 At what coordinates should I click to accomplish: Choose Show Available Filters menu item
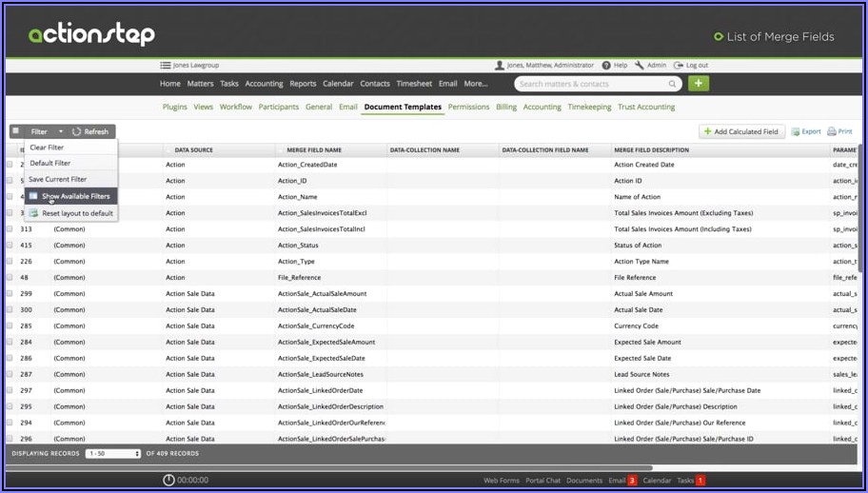75,196
